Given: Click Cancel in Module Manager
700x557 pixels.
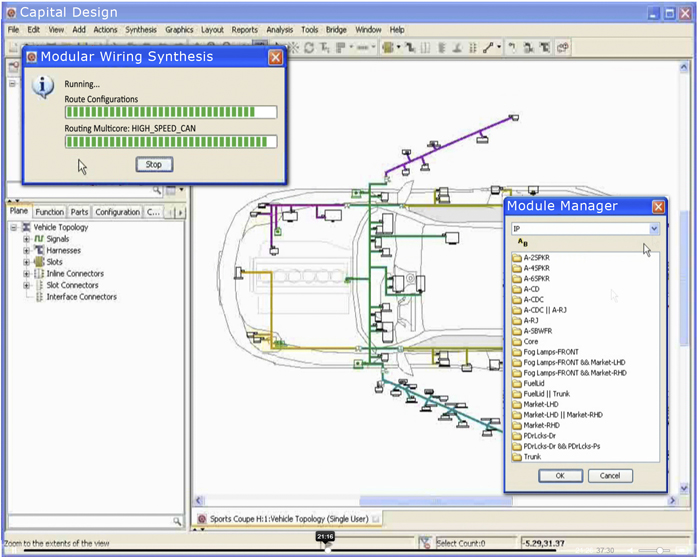Looking at the screenshot, I should point(610,476).
